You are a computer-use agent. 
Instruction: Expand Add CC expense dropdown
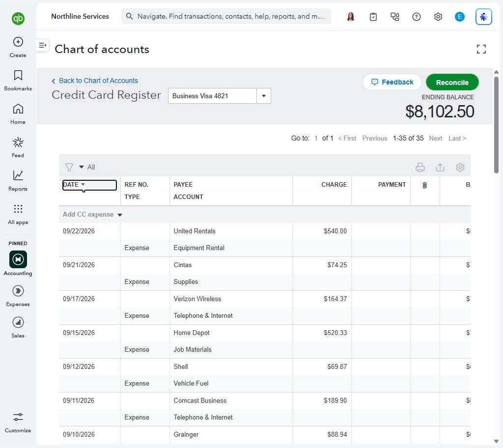[120, 215]
